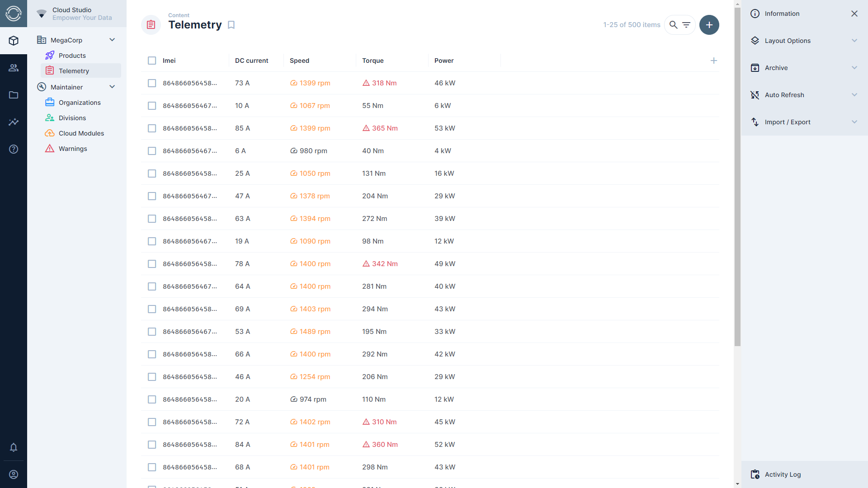Viewport: 868px width, 488px height.
Task: Open Cloud Modules in the sidebar
Action: (x=81, y=133)
